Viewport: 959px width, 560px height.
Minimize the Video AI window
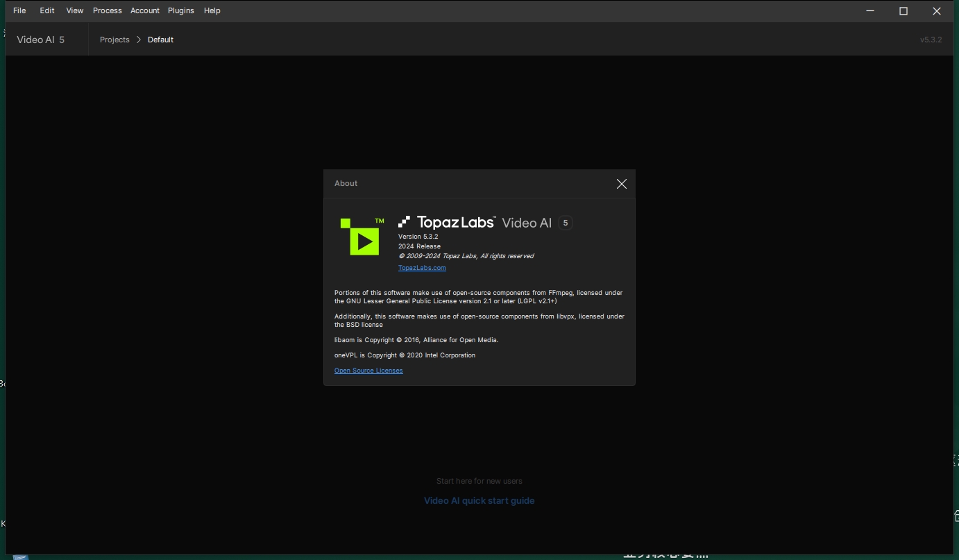coord(871,10)
